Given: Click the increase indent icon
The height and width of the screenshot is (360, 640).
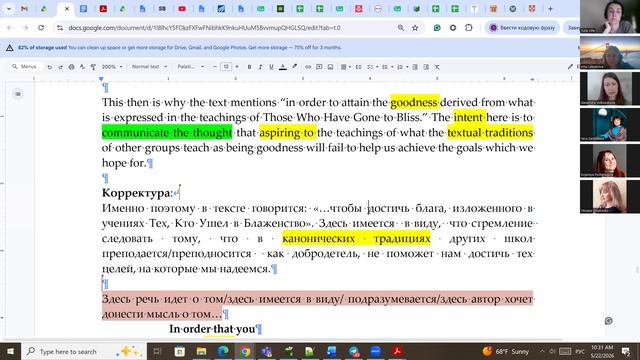Looking at the screenshot, I should 426,67.
